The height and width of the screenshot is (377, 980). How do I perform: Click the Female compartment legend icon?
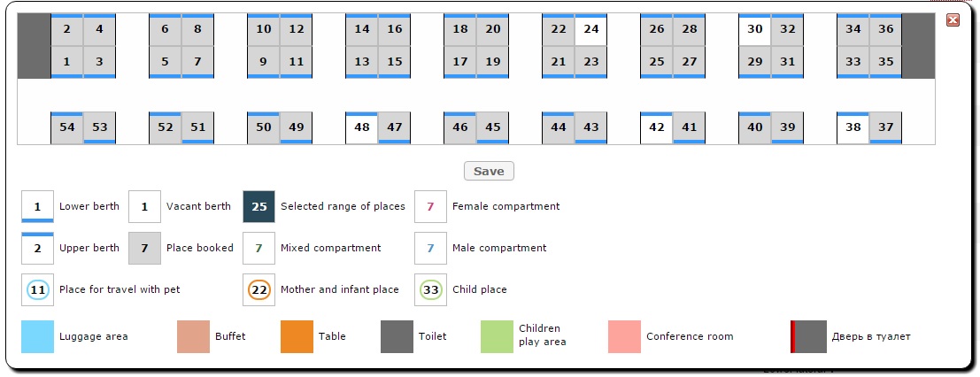430,206
